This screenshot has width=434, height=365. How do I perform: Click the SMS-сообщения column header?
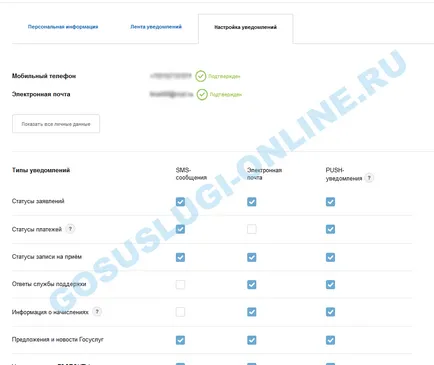191,174
